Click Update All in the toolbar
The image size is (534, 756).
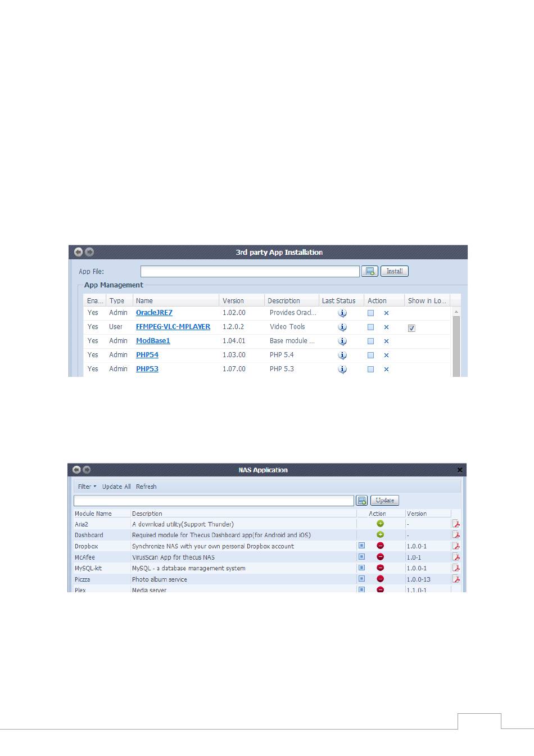(x=116, y=487)
